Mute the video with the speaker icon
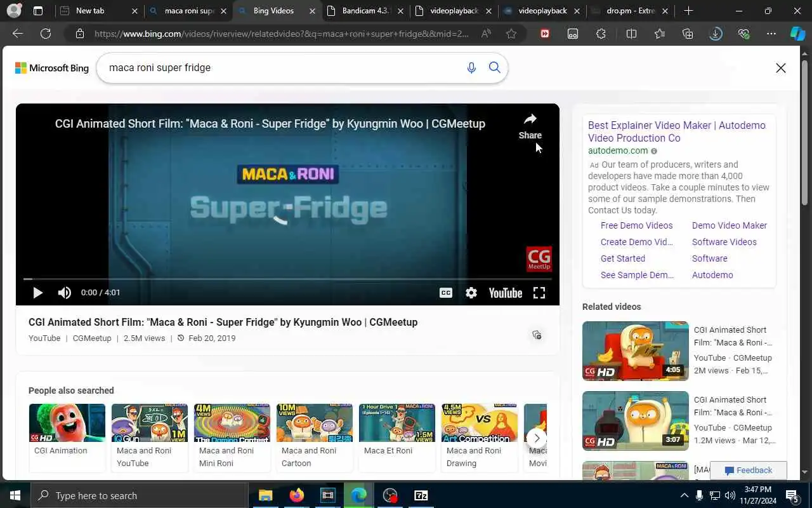Screen dimensions: 812x508 click(65, 293)
